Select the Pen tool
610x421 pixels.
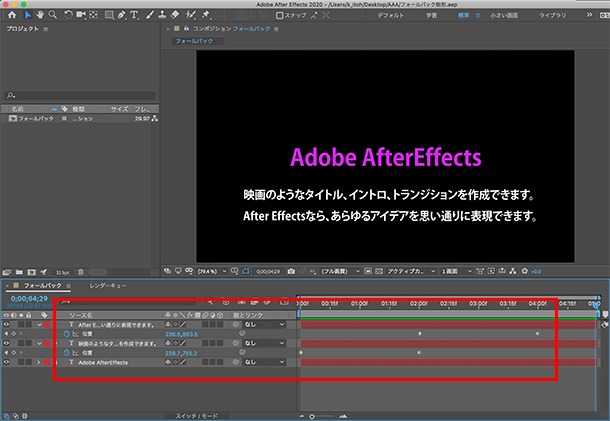coord(121,15)
